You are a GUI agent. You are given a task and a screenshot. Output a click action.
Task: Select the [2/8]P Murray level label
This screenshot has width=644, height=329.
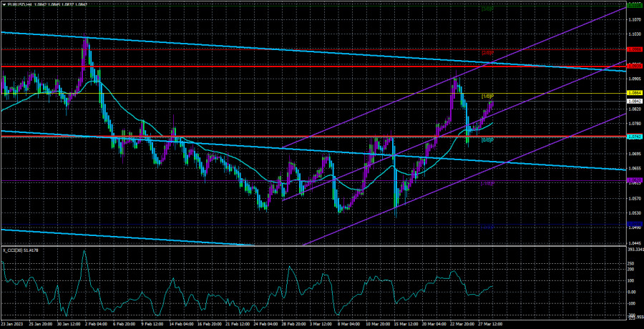click(487, 53)
